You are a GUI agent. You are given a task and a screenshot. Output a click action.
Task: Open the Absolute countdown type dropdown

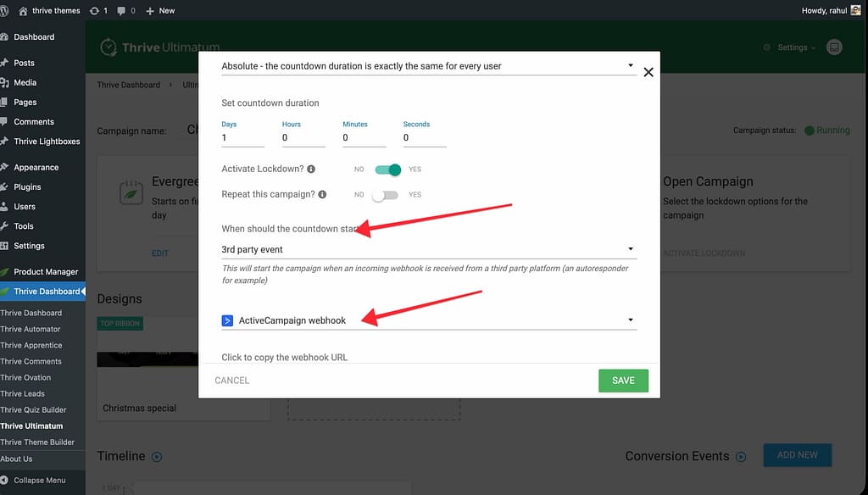pos(428,65)
